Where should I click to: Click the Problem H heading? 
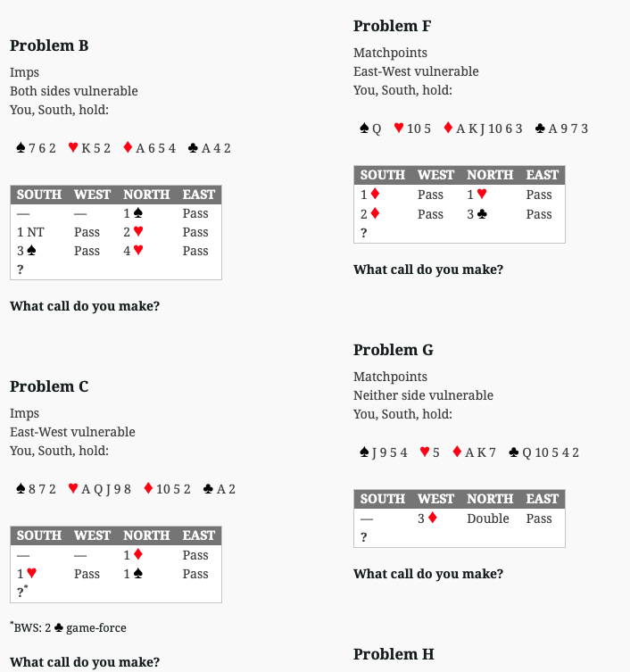394,654
